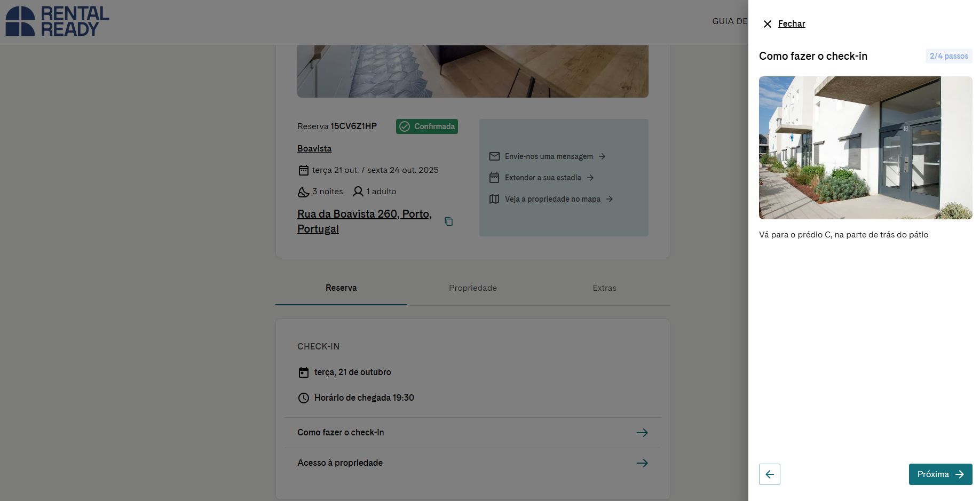This screenshot has height=501, width=980.
Task: Open the Boavista property link
Action: 314,149
